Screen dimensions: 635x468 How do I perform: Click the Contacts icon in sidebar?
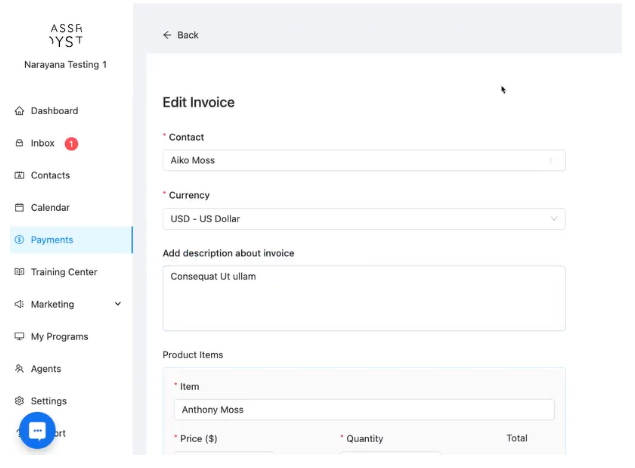pyautogui.click(x=19, y=176)
